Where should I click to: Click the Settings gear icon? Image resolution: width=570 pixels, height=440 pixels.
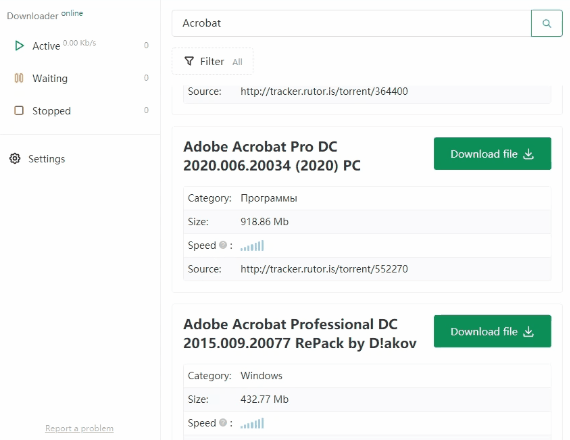[15, 159]
